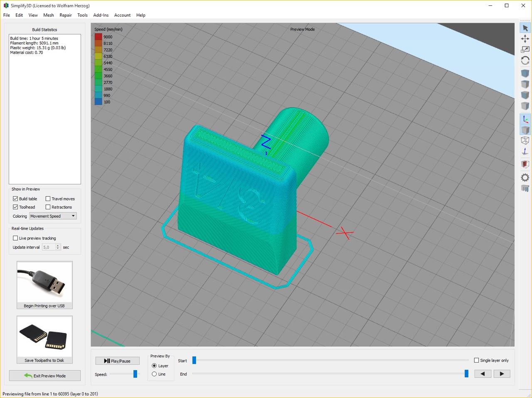Open the Repair menu
Screen dimensions: 532x398
click(x=65, y=15)
